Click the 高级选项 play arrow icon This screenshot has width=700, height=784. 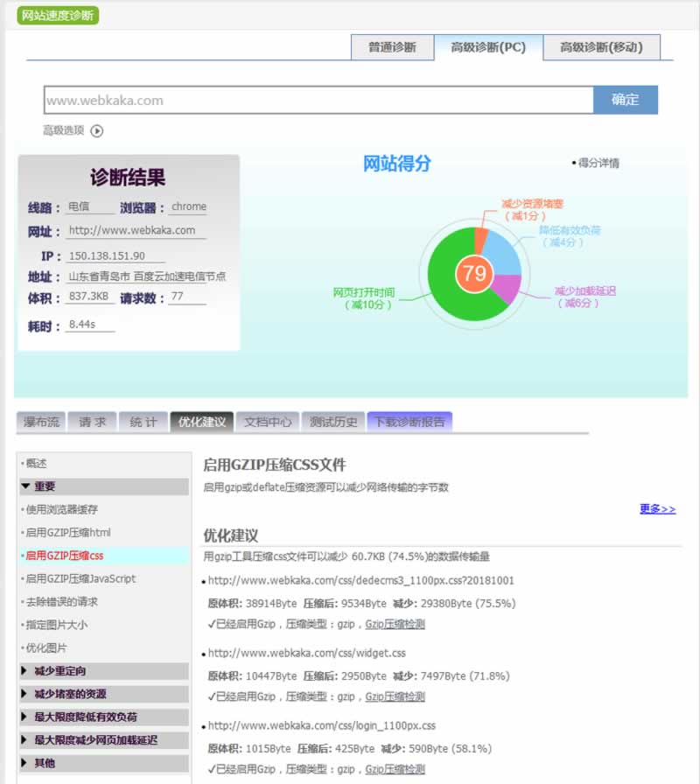point(97,131)
